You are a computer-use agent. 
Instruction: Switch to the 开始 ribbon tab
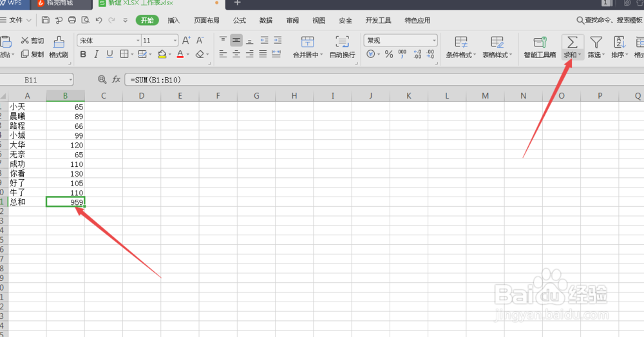click(147, 20)
